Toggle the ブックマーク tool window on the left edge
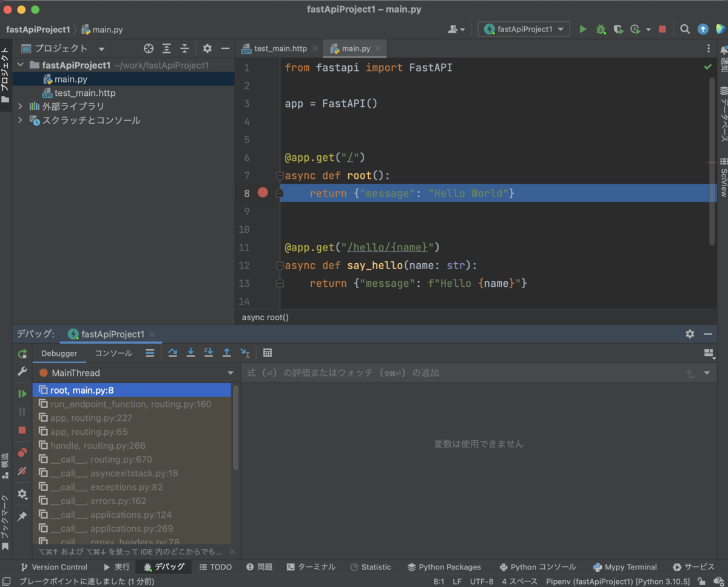Screen dimensions: 728x587 click(x=5, y=522)
